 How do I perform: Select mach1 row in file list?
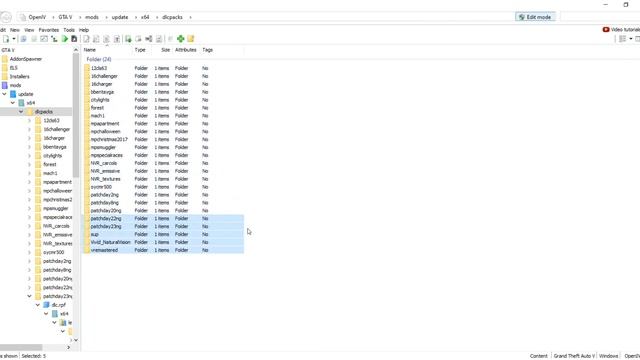(163, 116)
